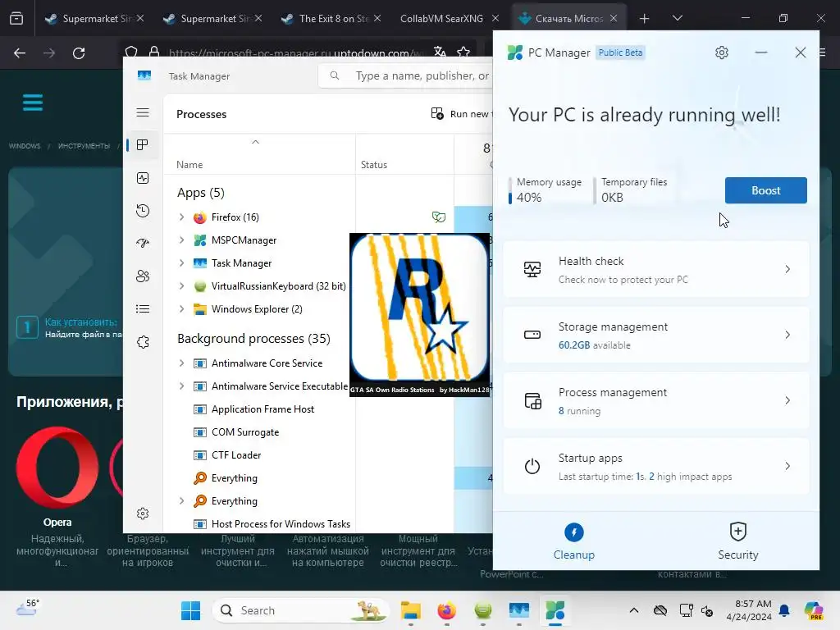Open Details list icon in Task Manager
840x630 pixels.
point(143,309)
